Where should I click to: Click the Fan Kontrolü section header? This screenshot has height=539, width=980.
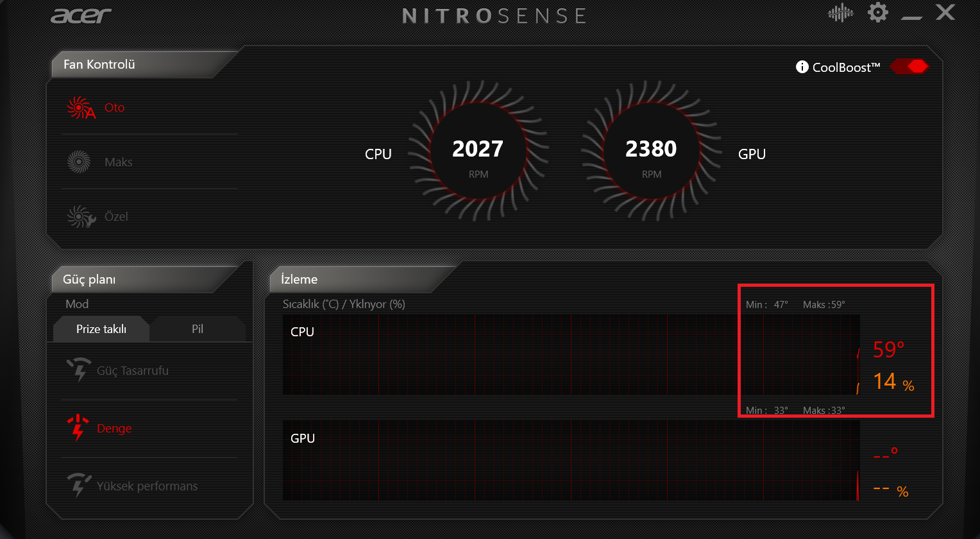pyautogui.click(x=99, y=64)
